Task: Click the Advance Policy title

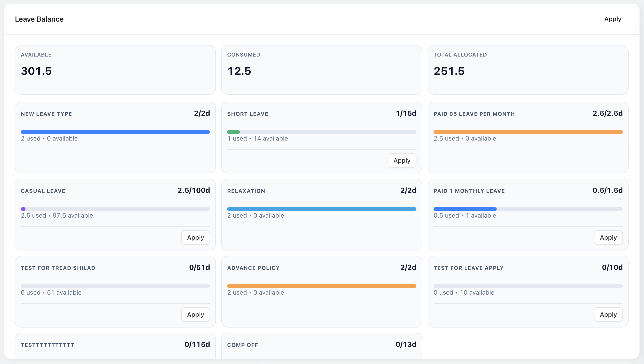Action: [x=253, y=268]
